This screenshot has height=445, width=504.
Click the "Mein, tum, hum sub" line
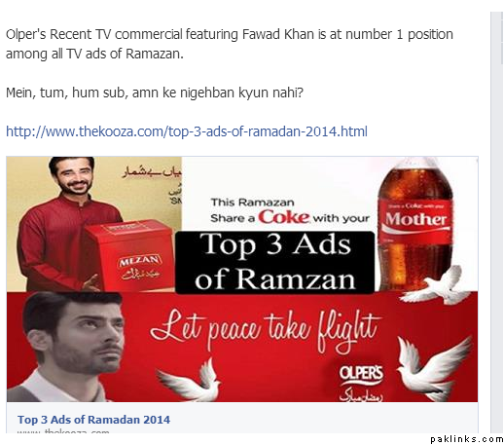pyautogui.click(x=155, y=93)
